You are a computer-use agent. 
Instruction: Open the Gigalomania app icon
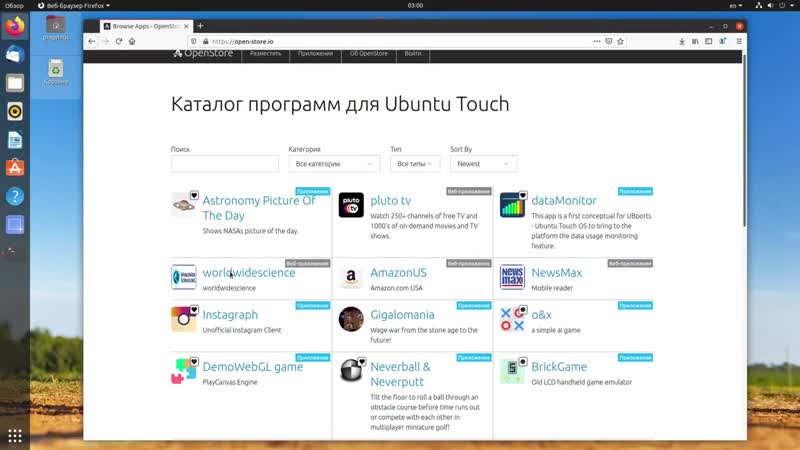pos(351,319)
